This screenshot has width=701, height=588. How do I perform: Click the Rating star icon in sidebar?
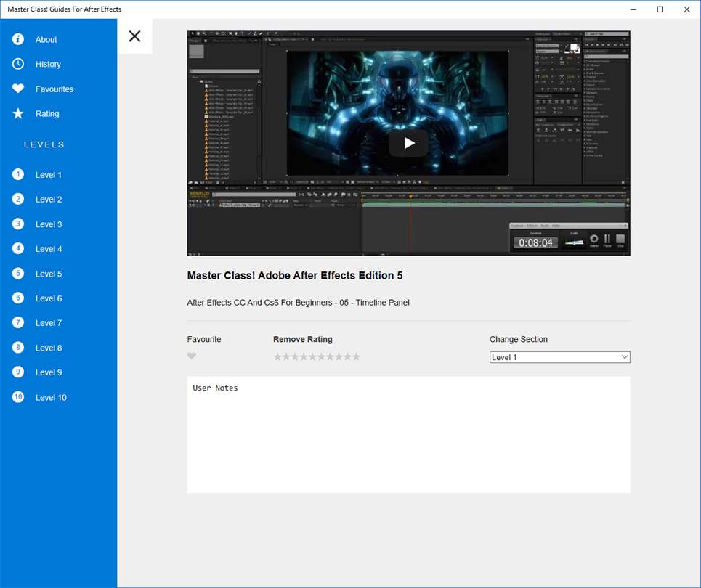click(18, 113)
